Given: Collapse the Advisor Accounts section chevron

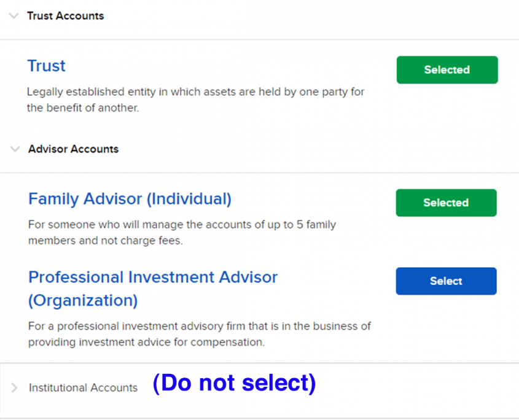Looking at the screenshot, I should [x=15, y=149].
